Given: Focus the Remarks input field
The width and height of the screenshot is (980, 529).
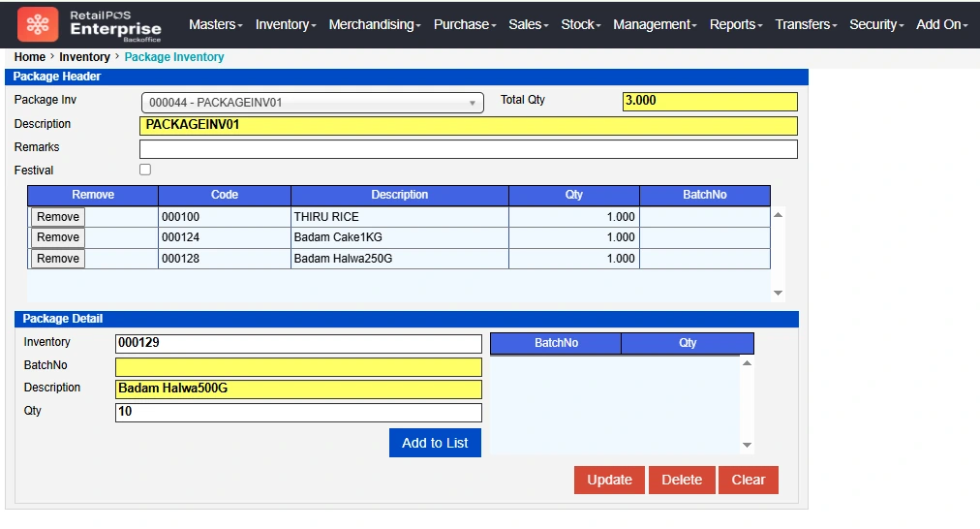Looking at the screenshot, I should [x=468, y=149].
